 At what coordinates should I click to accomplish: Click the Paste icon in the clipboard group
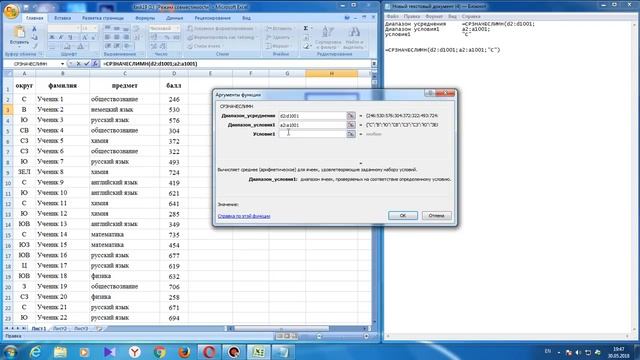(x=19, y=32)
